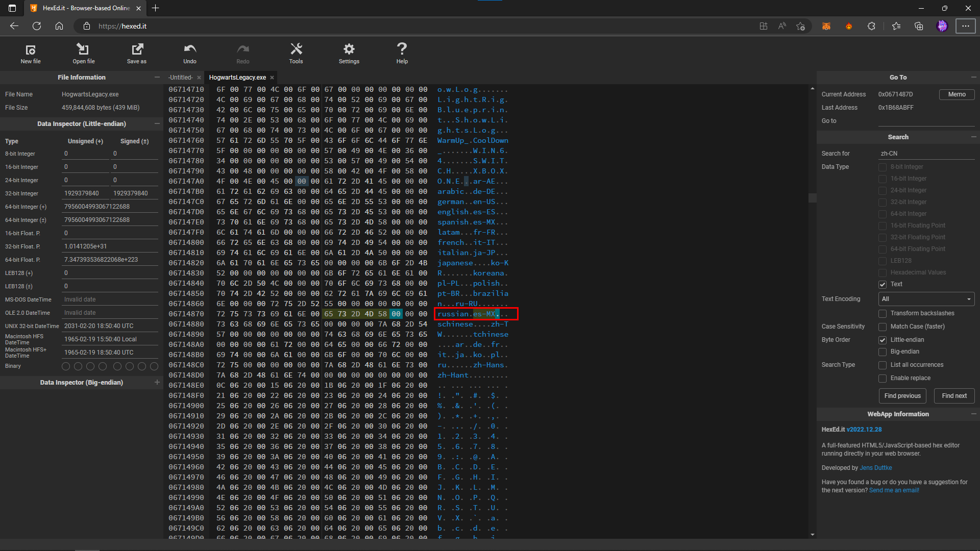Open a file with Open file icon
This screenshot has width=980, height=551.
coord(83,49)
